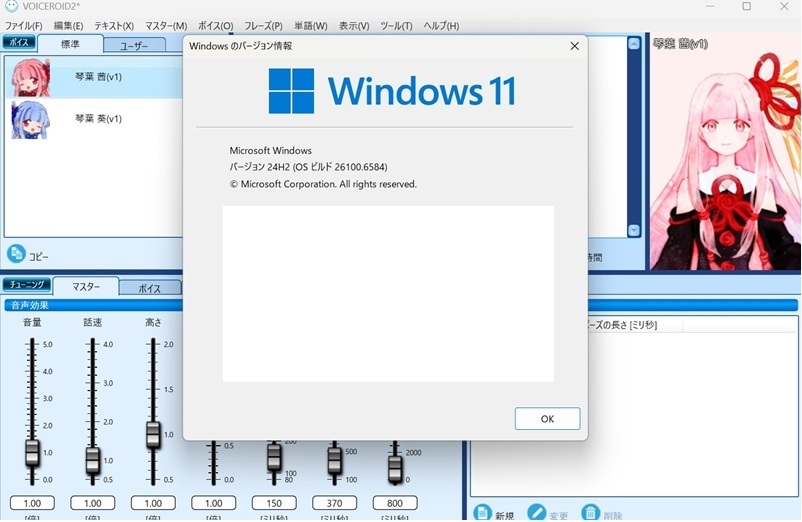Open the 表示(V) menu
802x522 pixels.
click(x=354, y=26)
